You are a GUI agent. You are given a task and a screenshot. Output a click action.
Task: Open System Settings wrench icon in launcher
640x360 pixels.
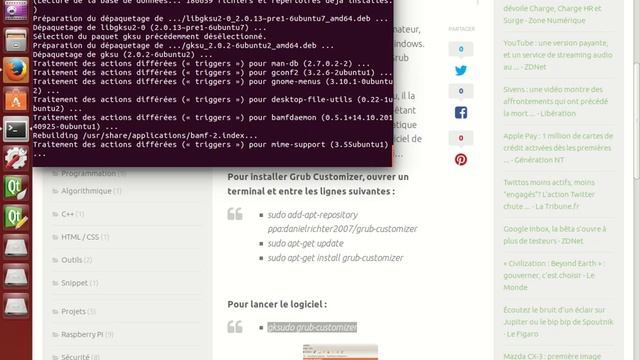point(16,158)
